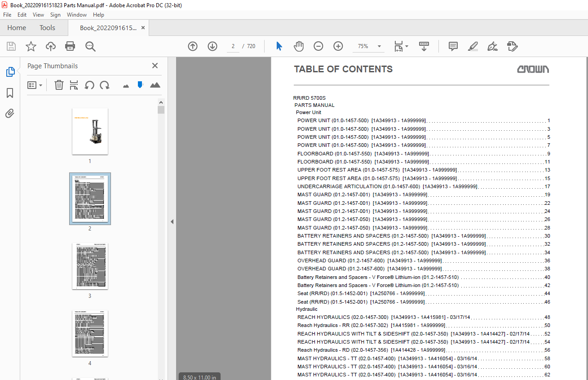This screenshot has height=380, width=588.
Task: Select page 3 thumbnail
Action: coord(90,266)
